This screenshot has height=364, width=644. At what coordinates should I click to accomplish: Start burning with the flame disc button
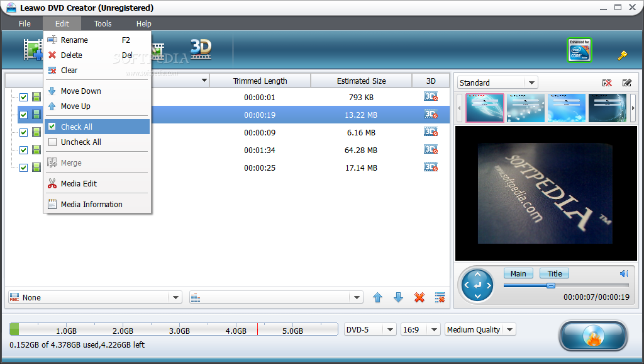(594, 335)
